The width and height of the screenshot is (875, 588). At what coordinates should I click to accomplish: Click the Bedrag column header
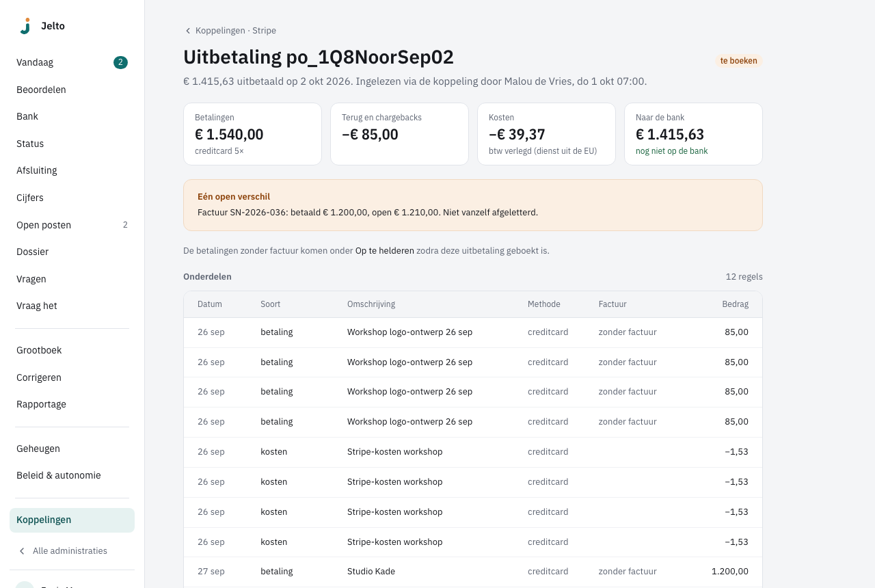736,304
